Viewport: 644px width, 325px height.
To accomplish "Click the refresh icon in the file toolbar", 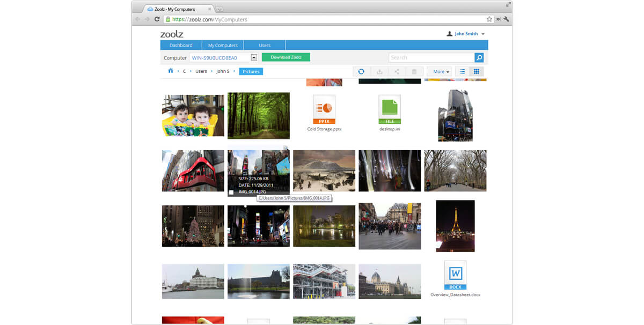I will 361,71.
